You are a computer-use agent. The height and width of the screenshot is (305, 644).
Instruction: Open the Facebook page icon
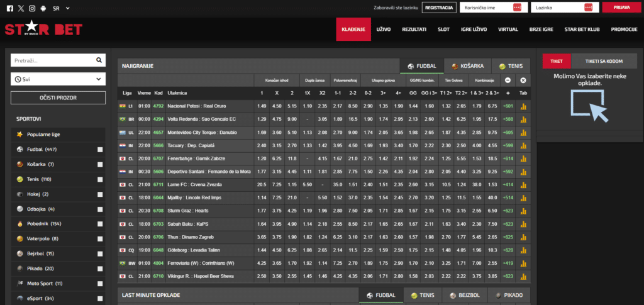[x=10, y=8]
